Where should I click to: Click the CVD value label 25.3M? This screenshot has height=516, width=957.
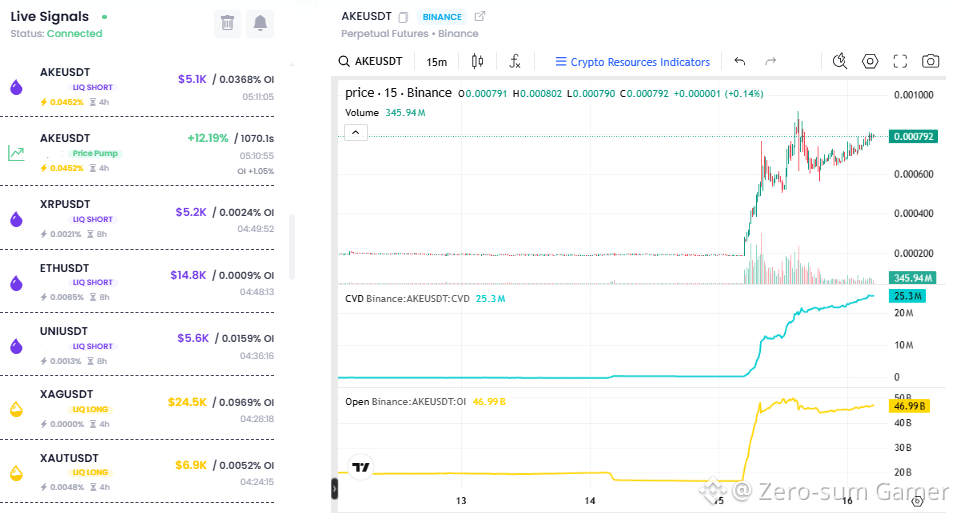pyautogui.click(x=908, y=296)
